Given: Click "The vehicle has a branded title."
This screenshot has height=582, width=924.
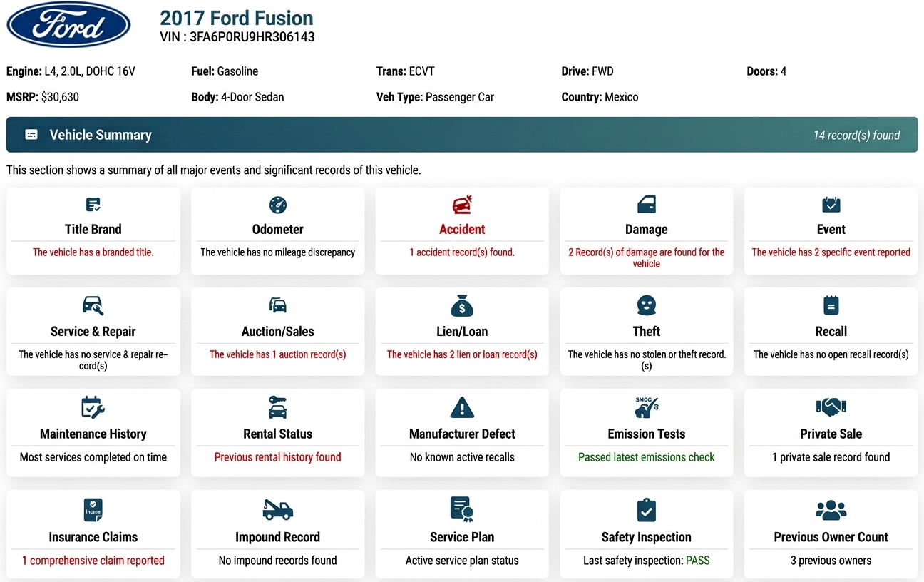Looking at the screenshot, I should point(93,252).
